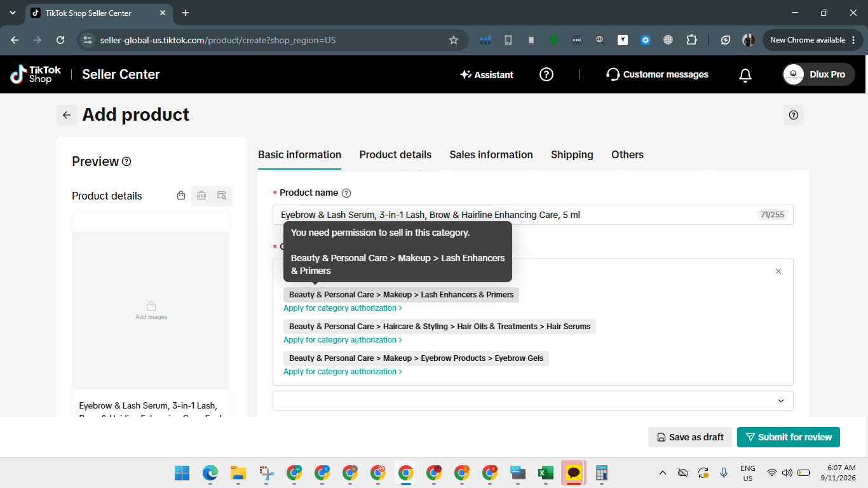Screen dimensions: 868x488
Task: Click the page help icon at top right
Action: [x=794, y=115]
